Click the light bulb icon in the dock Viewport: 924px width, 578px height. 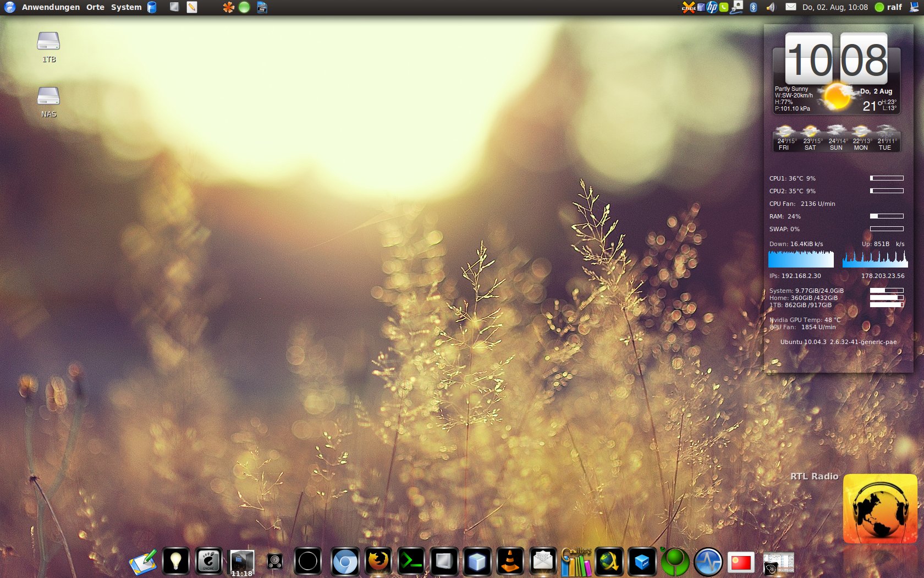(x=175, y=561)
